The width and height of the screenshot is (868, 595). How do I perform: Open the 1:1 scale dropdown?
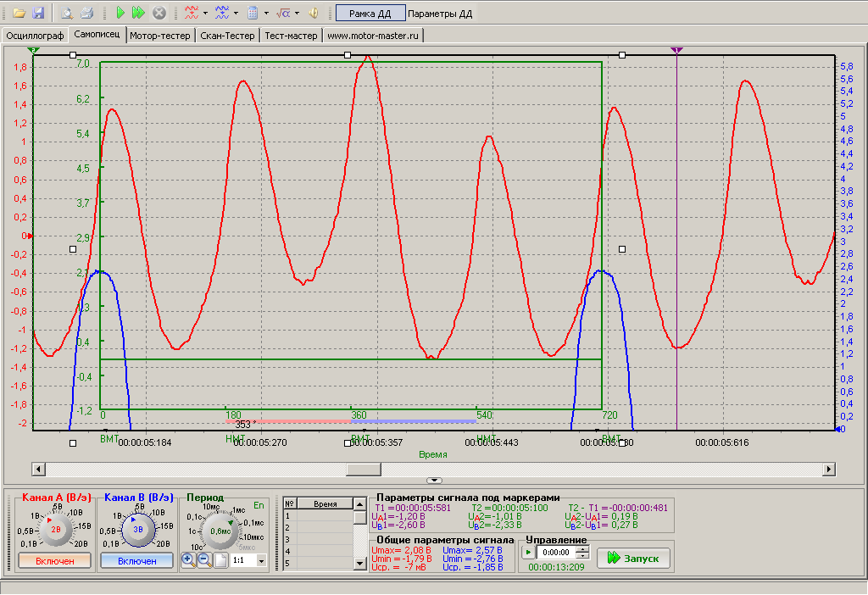pyautogui.click(x=260, y=560)
